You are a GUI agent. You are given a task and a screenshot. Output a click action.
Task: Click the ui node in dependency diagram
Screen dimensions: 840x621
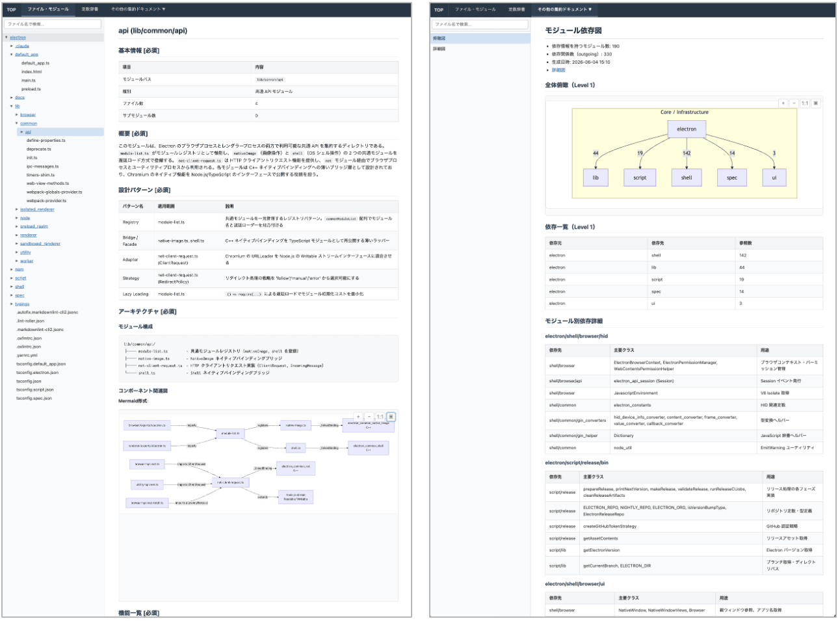774,178
